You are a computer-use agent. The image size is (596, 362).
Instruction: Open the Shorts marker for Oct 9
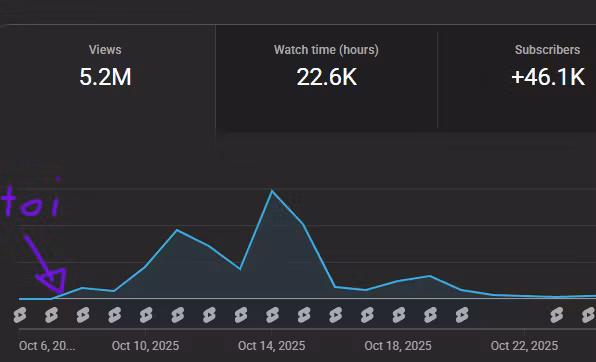(114, 315)
